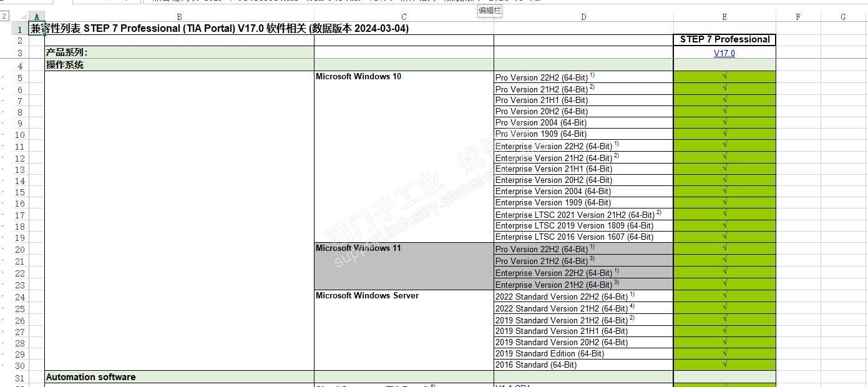Image resolution: width=868 pixels, height=387 pixels.
Task: Select row 31 header
Action: (x=20, y=377)
